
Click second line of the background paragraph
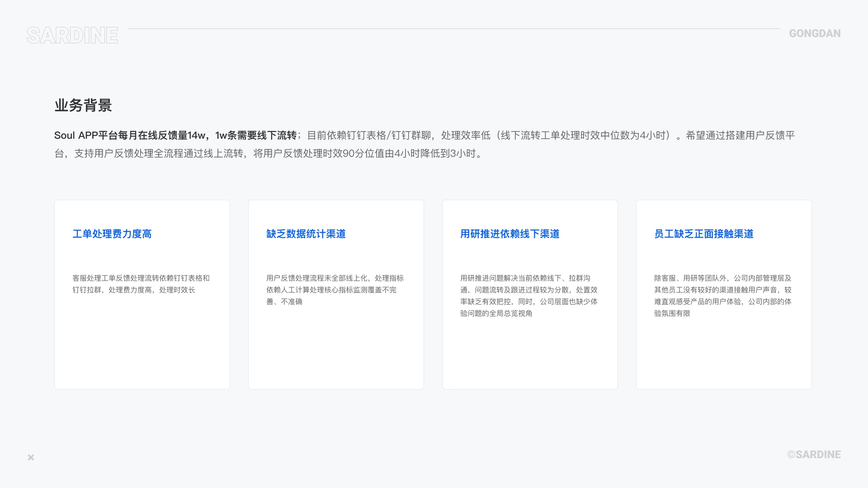click(x=269, y=154)
